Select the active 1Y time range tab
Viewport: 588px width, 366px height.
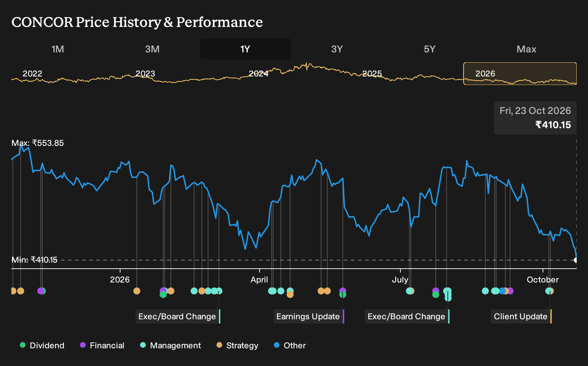pyautogui.click(x=245, y=49)
